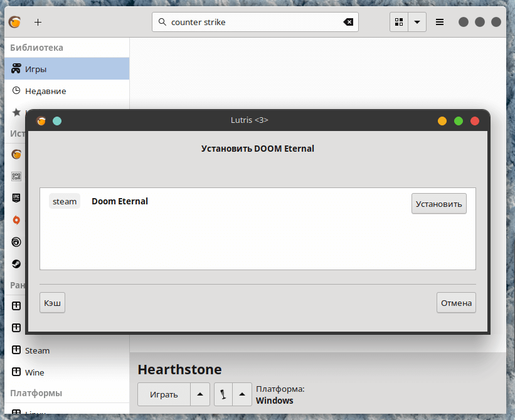Select the Lutris source in sidebar
Image resolution: width=515 pixels, height=420 pixels.
point(16,154)
